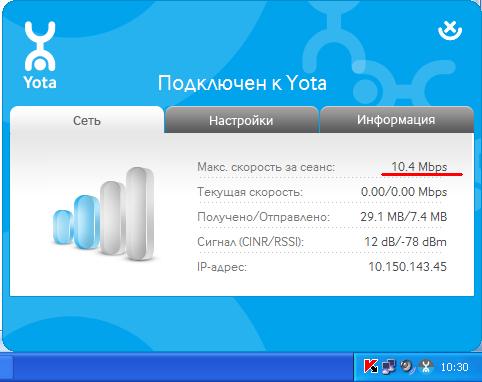
Task: Switch to the Настройки tab
Action: coord(241,120)
